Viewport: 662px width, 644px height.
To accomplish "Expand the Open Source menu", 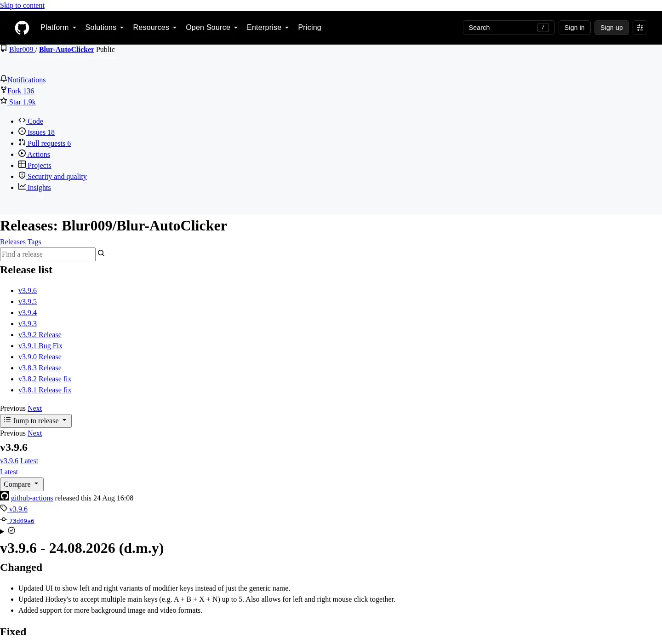I will click(x=212, y=28).
